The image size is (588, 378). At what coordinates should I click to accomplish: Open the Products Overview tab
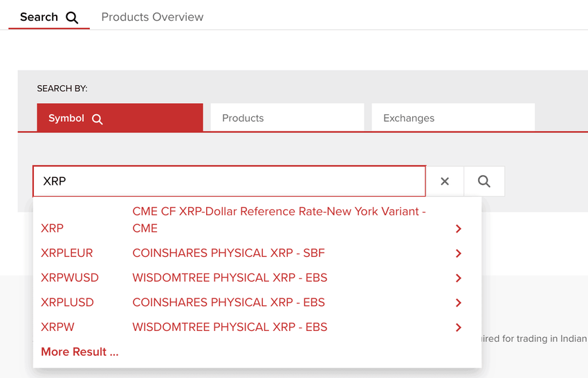pyautogui.click(x=152, y=17)
